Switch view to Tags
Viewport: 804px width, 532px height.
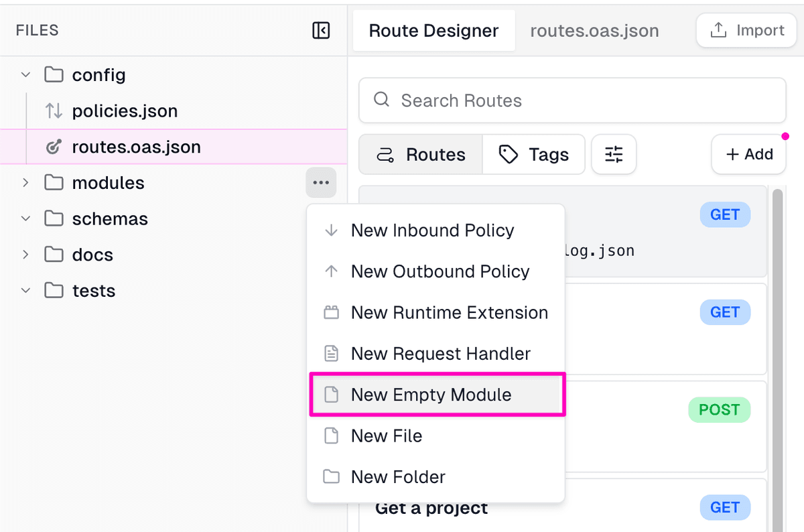[533, 155]
